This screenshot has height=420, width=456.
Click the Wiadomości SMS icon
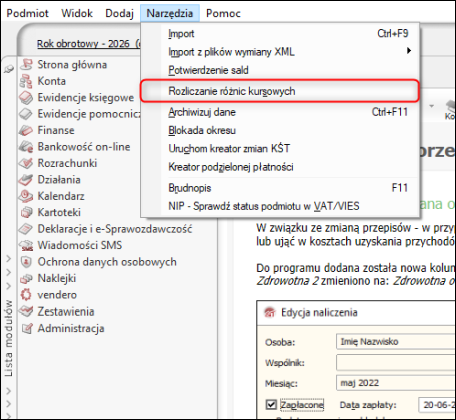26,245
